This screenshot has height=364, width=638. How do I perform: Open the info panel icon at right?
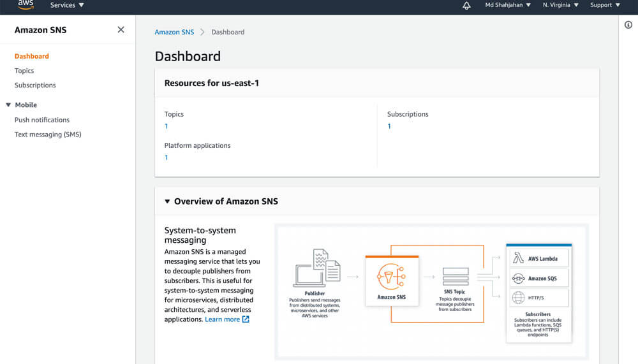coord(628,25)
